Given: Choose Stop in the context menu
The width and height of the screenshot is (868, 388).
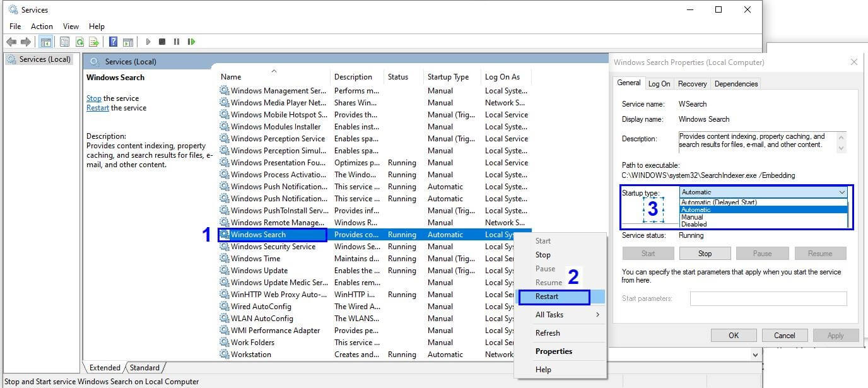Looking at the screenshot, I should tap(561, 255).
